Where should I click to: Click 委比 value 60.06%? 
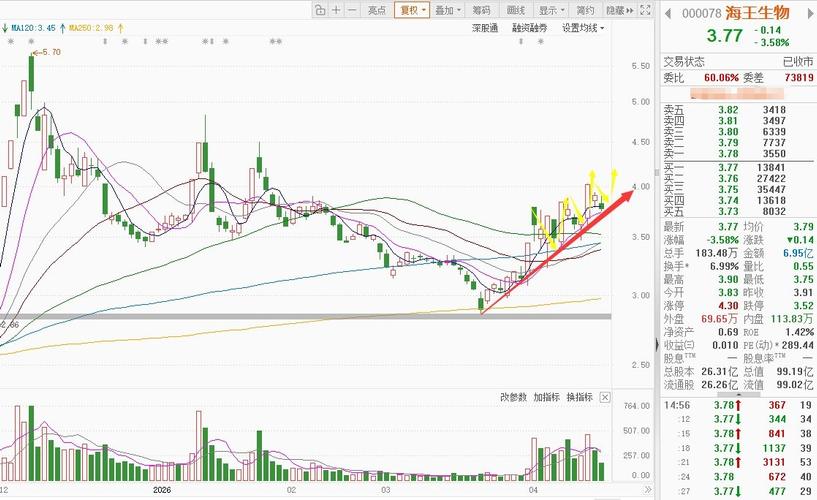722,78
